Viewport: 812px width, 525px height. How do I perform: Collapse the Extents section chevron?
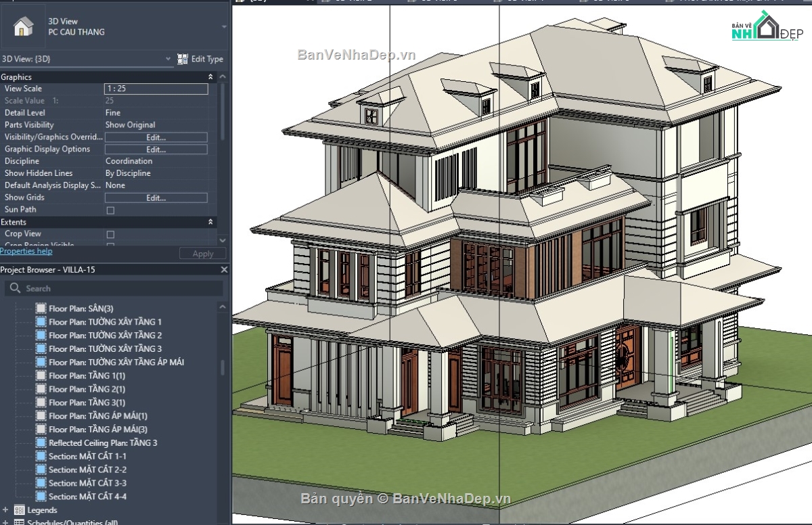[x=210, y=221]
